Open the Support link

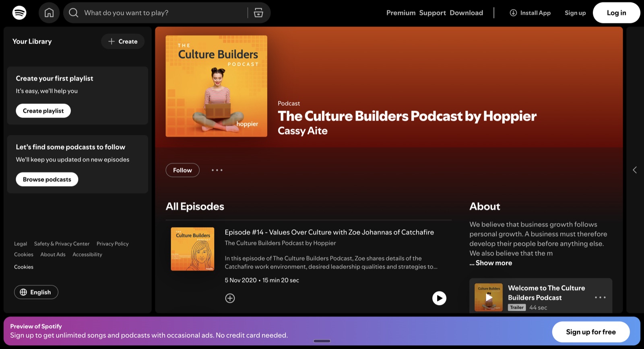coord(432,13)
